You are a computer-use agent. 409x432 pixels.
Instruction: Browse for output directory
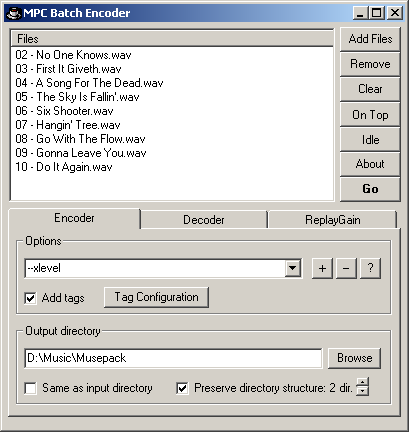coord(354,358)
